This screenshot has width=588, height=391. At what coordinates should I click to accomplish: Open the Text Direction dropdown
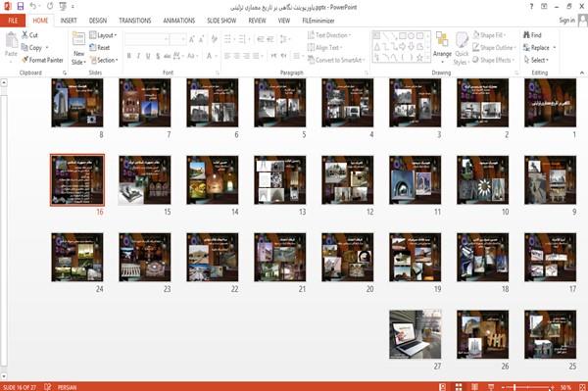[x=329, y=35]
